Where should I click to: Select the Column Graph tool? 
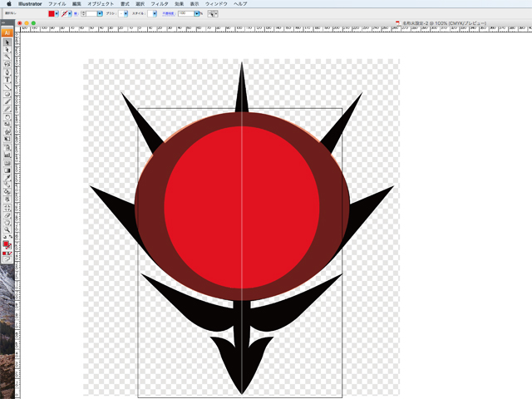coord(7,155)
